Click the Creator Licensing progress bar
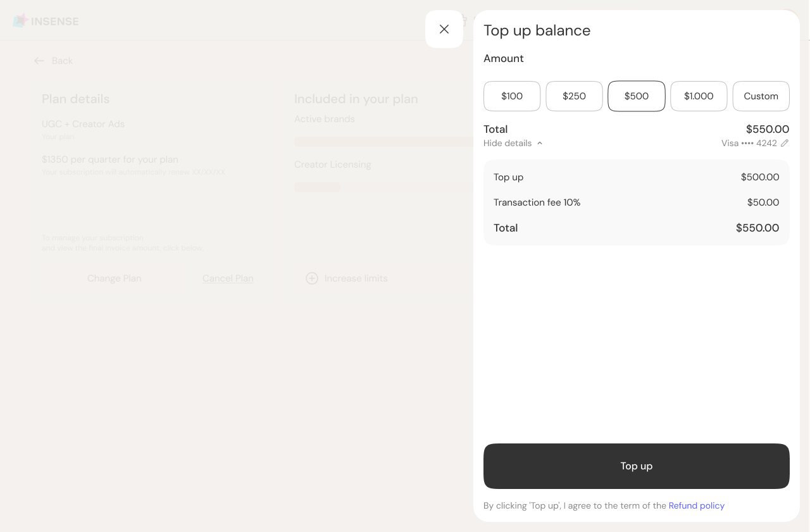The image size is (810, 532). pyautogui.click(x=316, y=187)
